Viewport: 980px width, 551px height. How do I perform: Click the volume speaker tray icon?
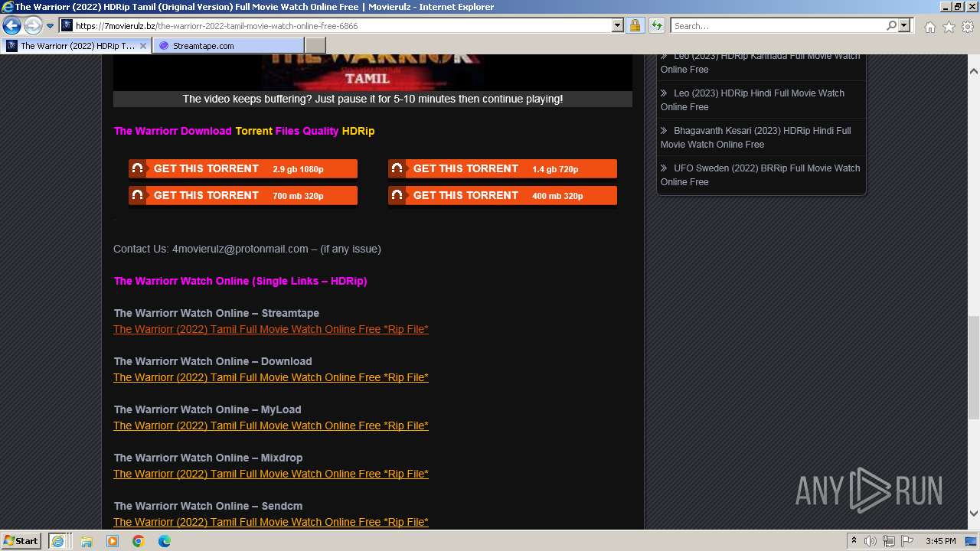pos(871,541)
